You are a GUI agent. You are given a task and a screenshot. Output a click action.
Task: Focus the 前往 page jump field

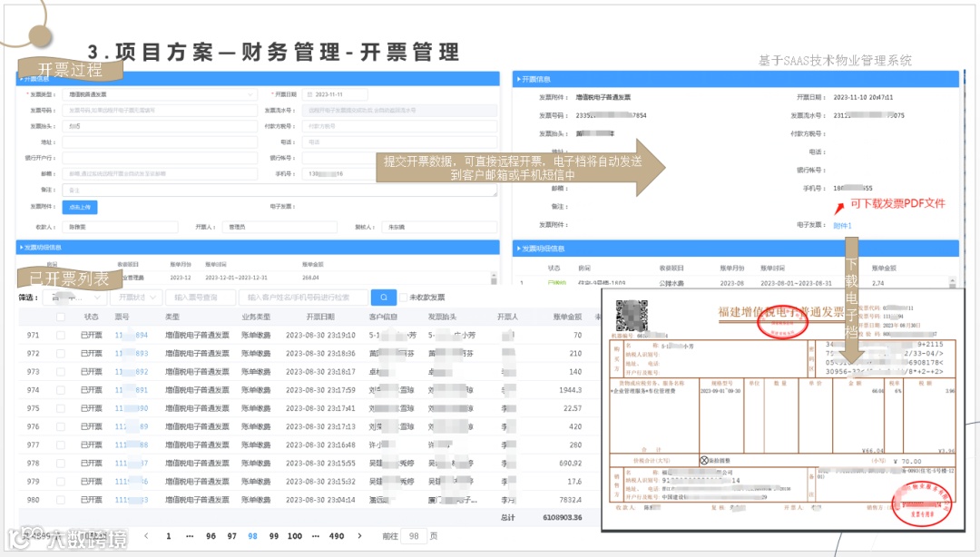pyautogui.click(x=414, y=536)
